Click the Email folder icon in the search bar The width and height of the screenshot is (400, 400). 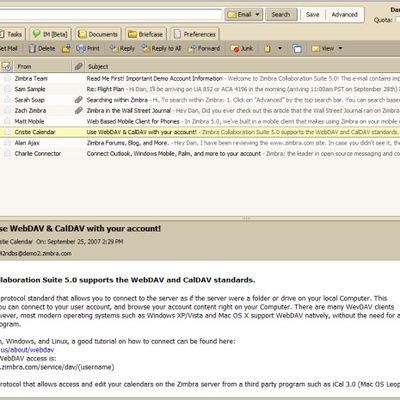tap(232, 15)
